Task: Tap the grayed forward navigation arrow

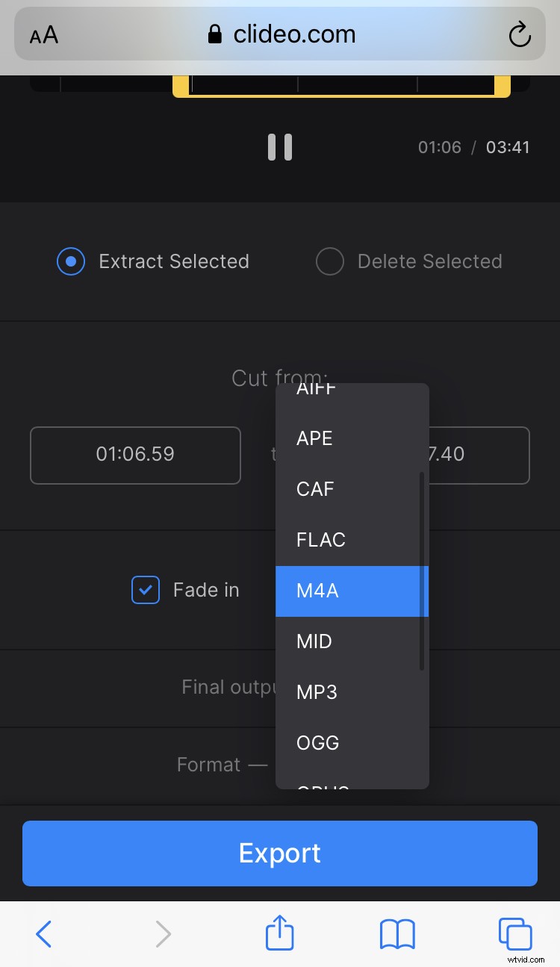Action: click(x=163, y=933)
